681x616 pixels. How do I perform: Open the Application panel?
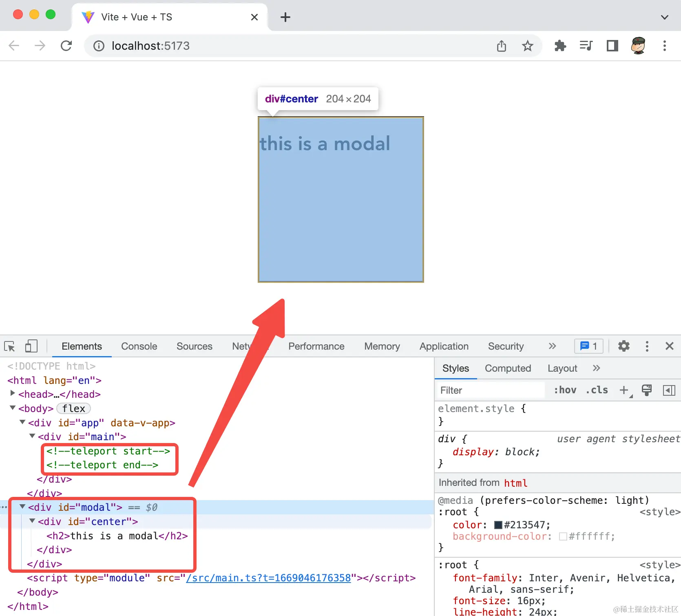coord(444,346)
